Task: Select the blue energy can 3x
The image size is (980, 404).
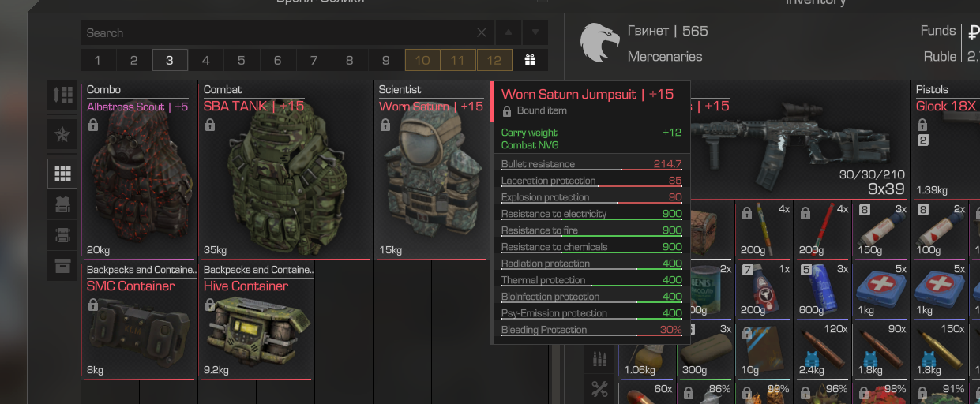Action: coord(823,289)
